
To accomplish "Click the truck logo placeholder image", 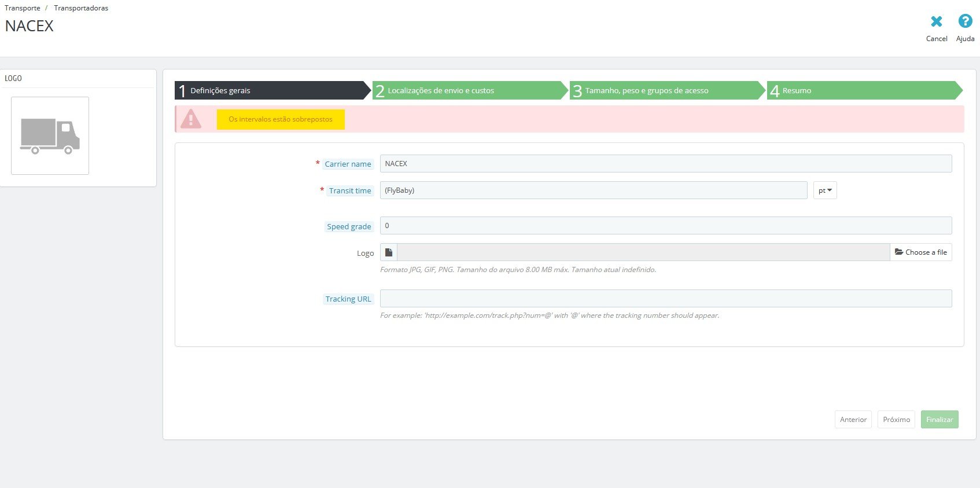I will pos(50,136).
